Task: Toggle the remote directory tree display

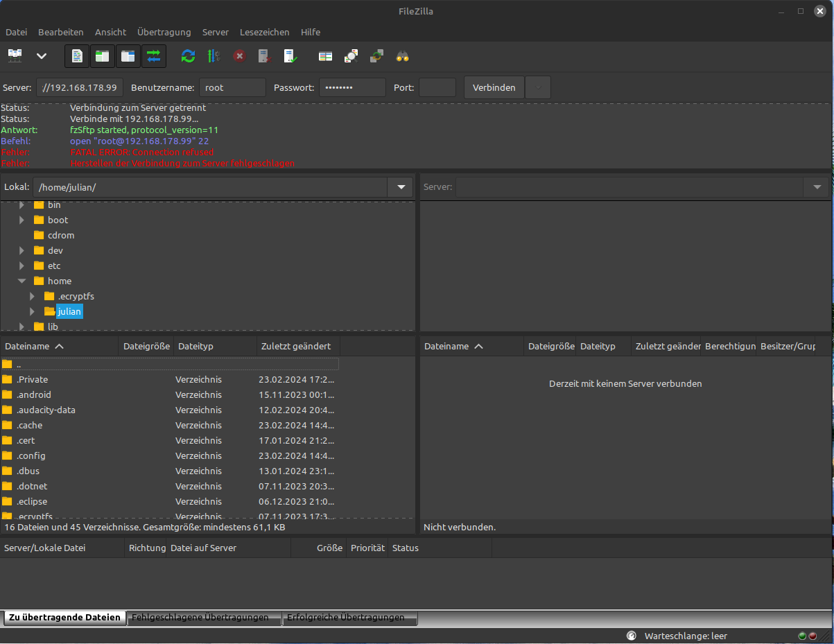Action: pos(128,56)
